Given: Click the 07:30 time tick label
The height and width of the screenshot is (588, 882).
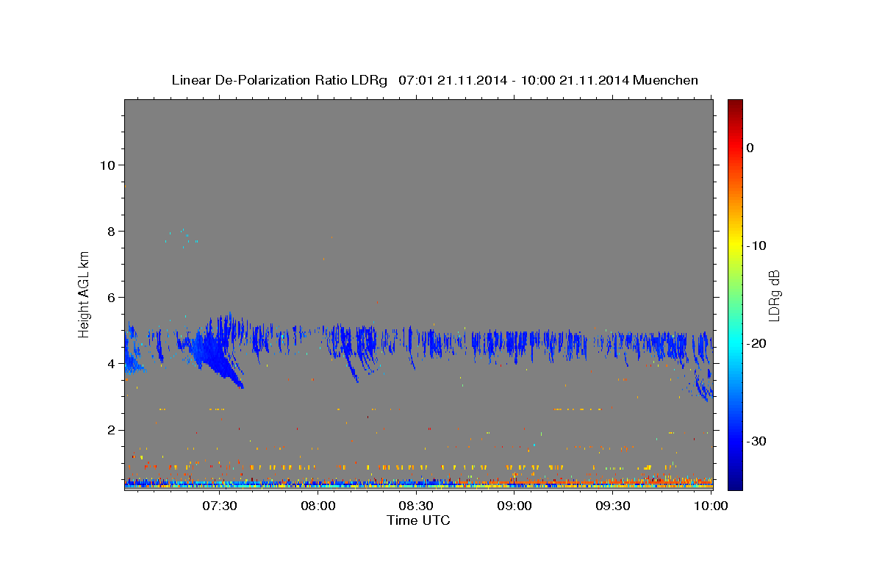Looking at the screenshot, I should coord(220,506).
